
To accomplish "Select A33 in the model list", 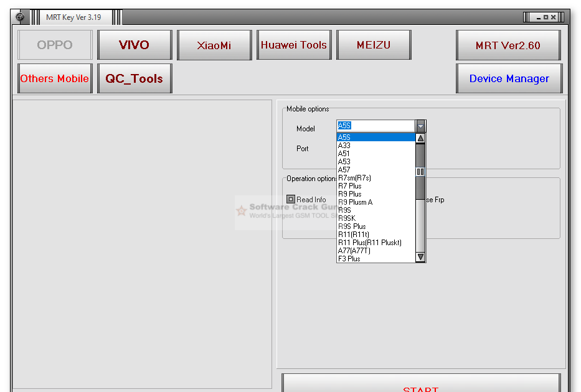I will point(376,146).
